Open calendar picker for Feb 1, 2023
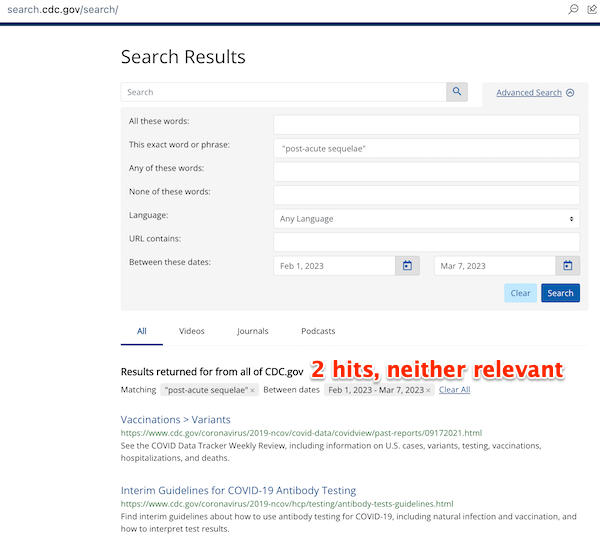600x540 pixels. (407, 266)
